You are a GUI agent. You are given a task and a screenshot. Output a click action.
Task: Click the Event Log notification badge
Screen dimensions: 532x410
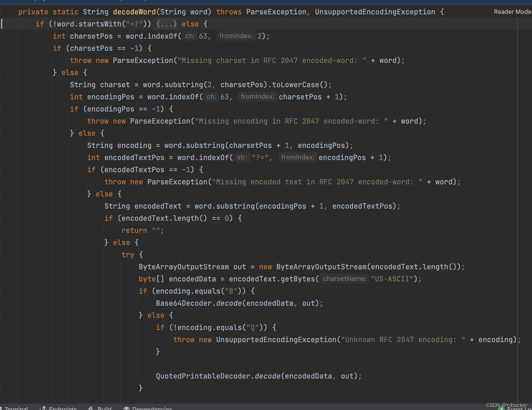click(501, 409)
